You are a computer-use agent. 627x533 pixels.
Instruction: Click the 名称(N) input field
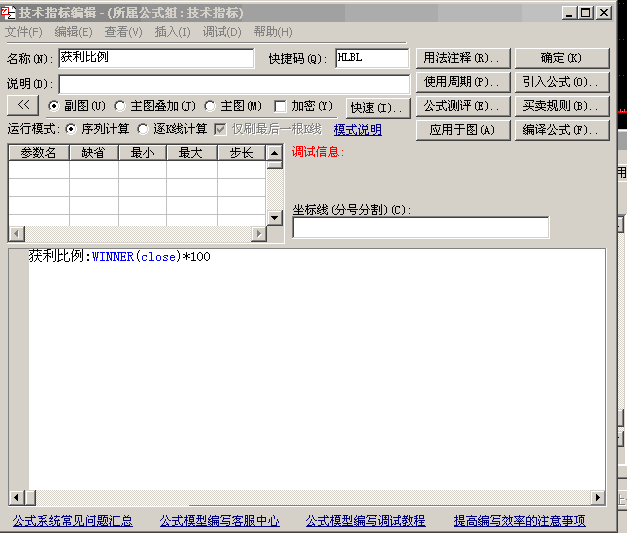coord(156,58)
